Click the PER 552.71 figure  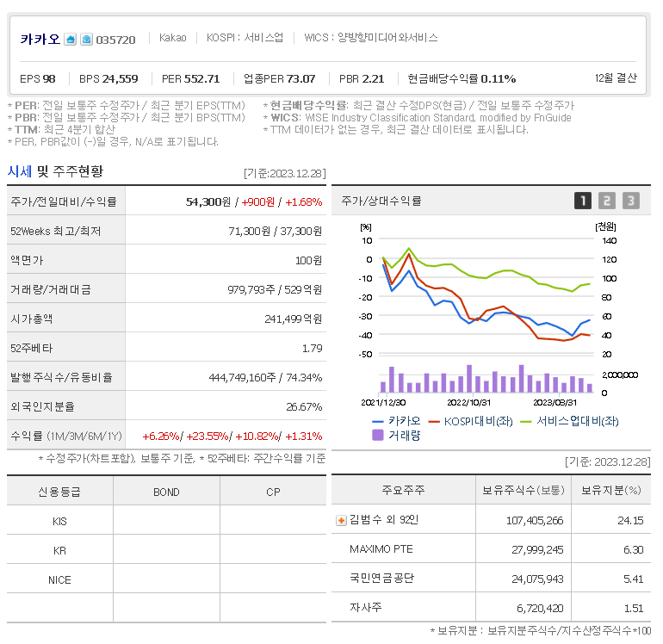pos(190,78)
